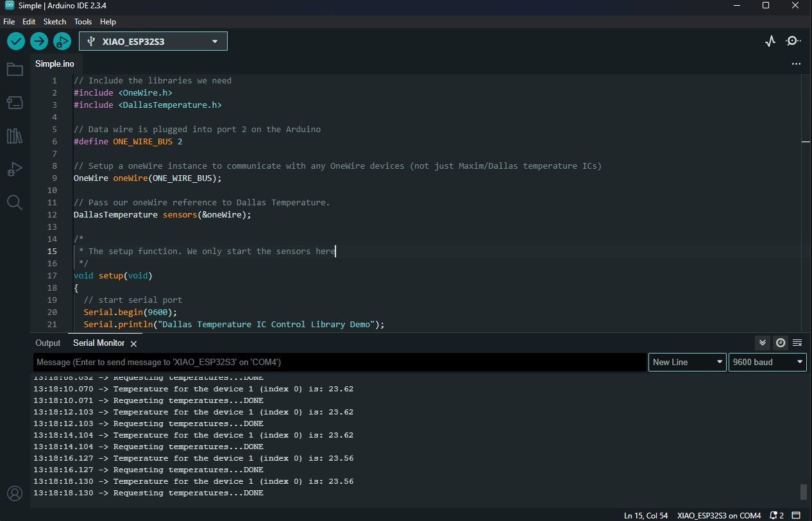Open the Sketchbook folder icon in sidebar
The height and width of the screenshot is (521, 812).
click(x=15, y=69)
